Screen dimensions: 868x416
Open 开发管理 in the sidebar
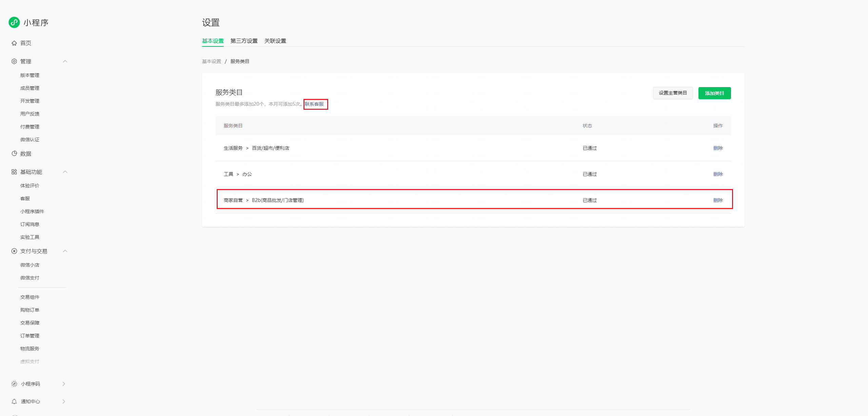pyautogui.click(x=30, y=101)
